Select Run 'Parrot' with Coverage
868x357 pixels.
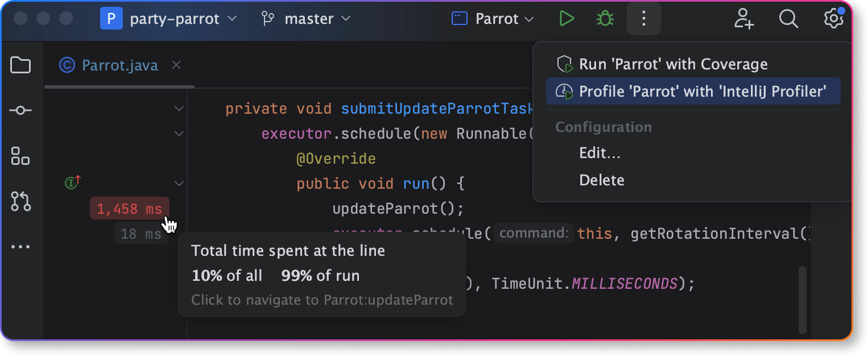click(x=693, y=64)
